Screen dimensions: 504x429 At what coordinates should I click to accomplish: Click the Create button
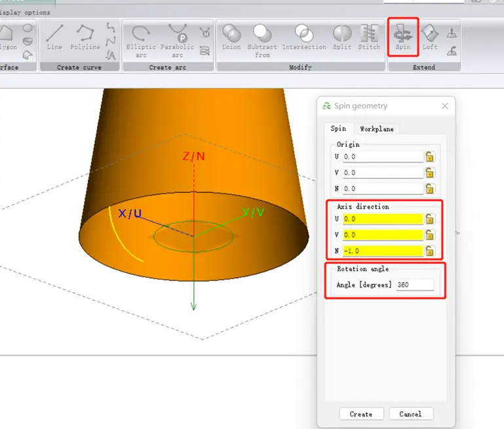click(361, 414)
